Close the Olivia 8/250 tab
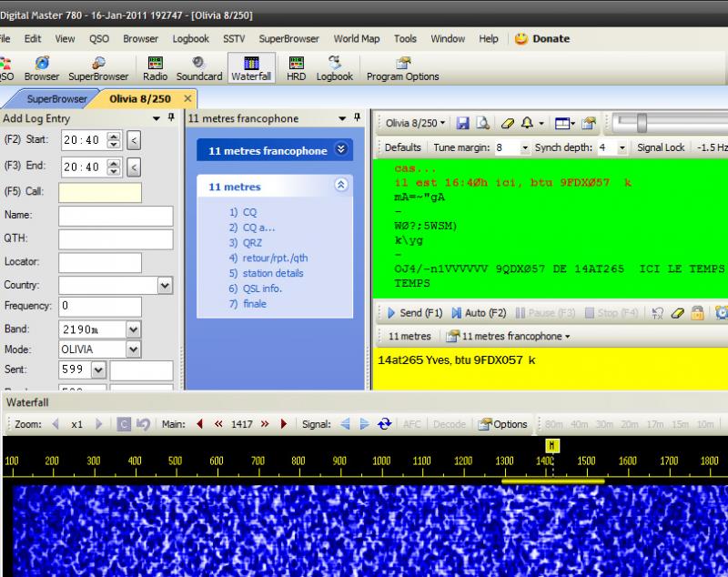This screenshot has height=577, width=728. [x=187, y=98]
